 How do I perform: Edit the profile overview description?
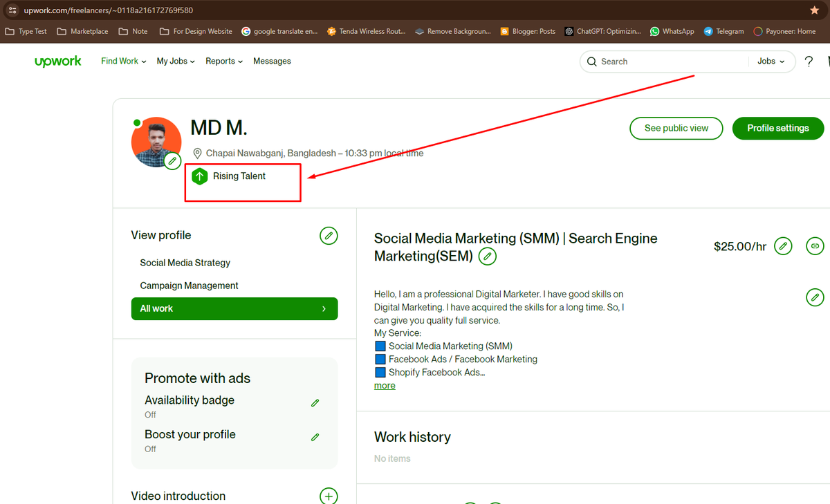[815, 297]
